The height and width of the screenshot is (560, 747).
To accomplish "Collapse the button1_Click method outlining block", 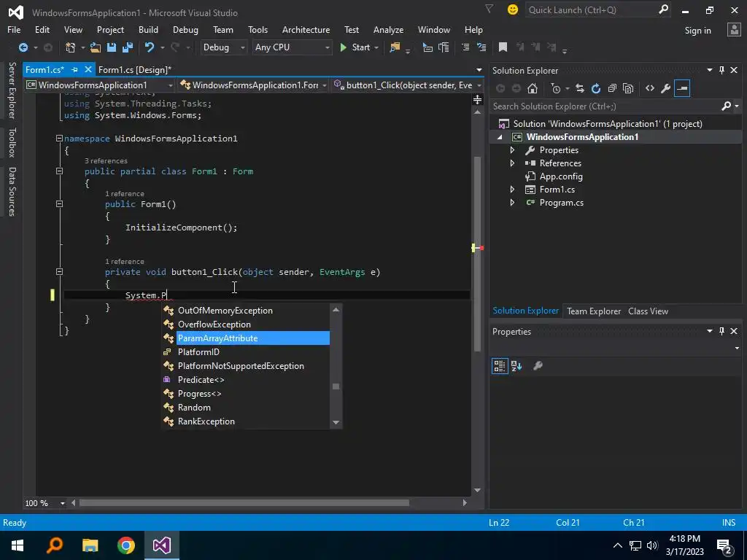I will pyautogui.click(x=59, y=272).
